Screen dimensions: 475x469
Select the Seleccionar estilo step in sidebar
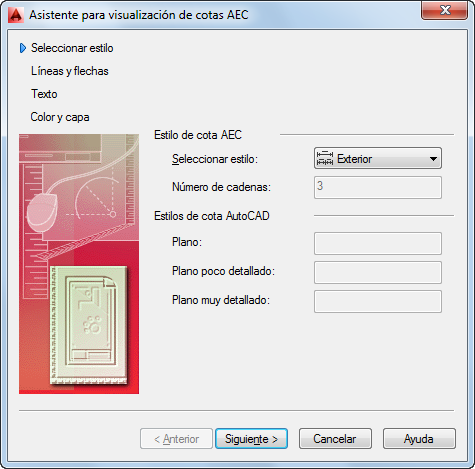tap(72, 48)
